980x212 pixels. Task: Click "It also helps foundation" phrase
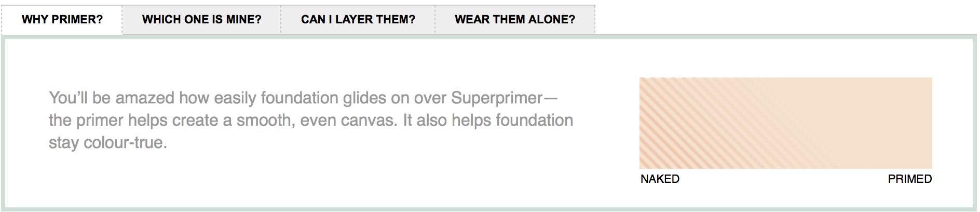488,120
